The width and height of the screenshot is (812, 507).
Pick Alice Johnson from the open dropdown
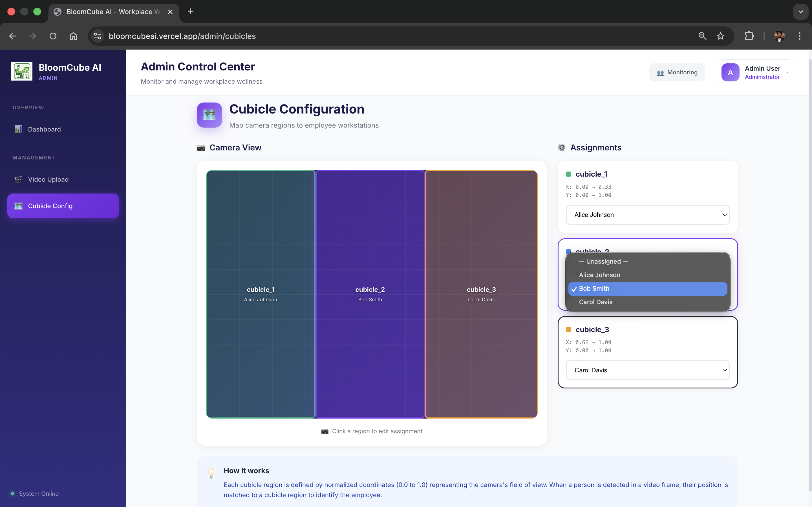(599, 275)
